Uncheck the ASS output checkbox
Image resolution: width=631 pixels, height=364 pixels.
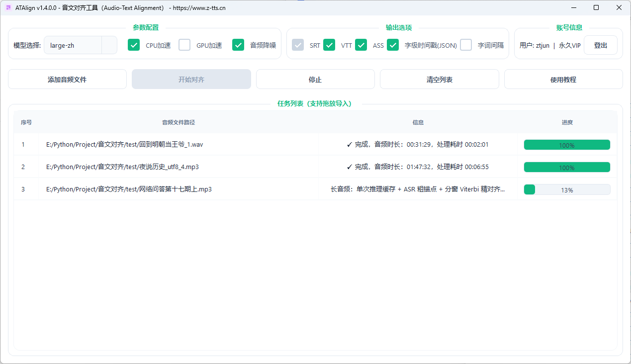pyautogui.click(x=361, y=45)
